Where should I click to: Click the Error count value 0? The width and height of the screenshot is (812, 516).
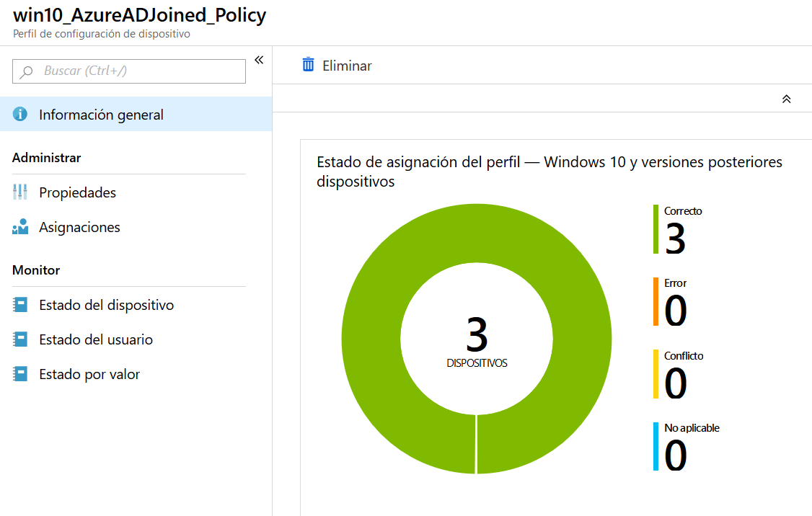[675, 311]
